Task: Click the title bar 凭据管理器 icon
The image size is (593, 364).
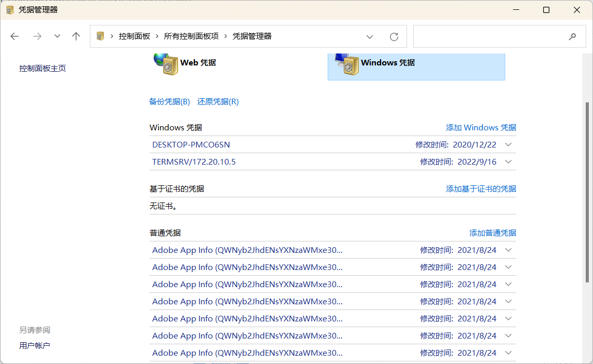Action: pyautogui.click(x=10, y=10)
